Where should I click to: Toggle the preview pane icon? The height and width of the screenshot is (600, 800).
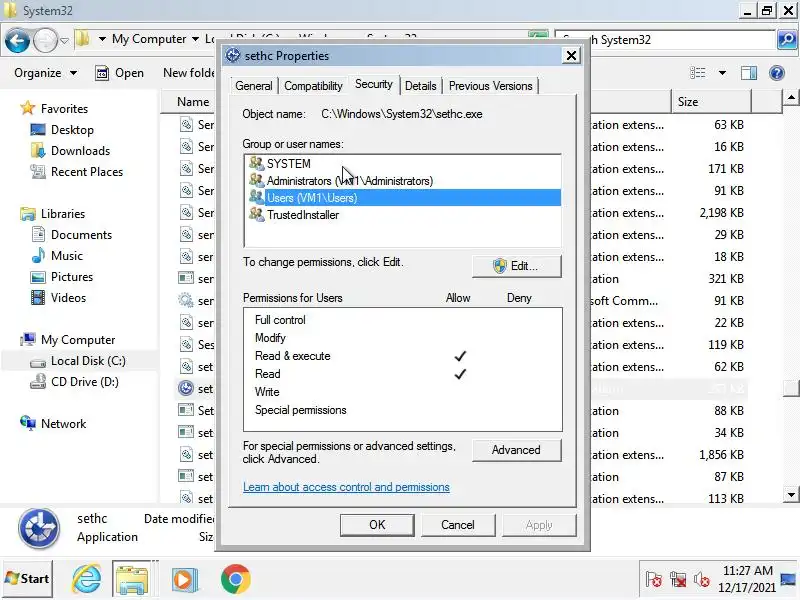pos(748,73)
